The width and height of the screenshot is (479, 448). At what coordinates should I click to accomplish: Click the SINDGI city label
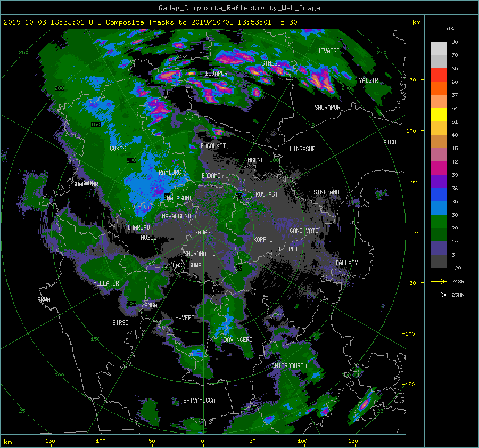271,63
